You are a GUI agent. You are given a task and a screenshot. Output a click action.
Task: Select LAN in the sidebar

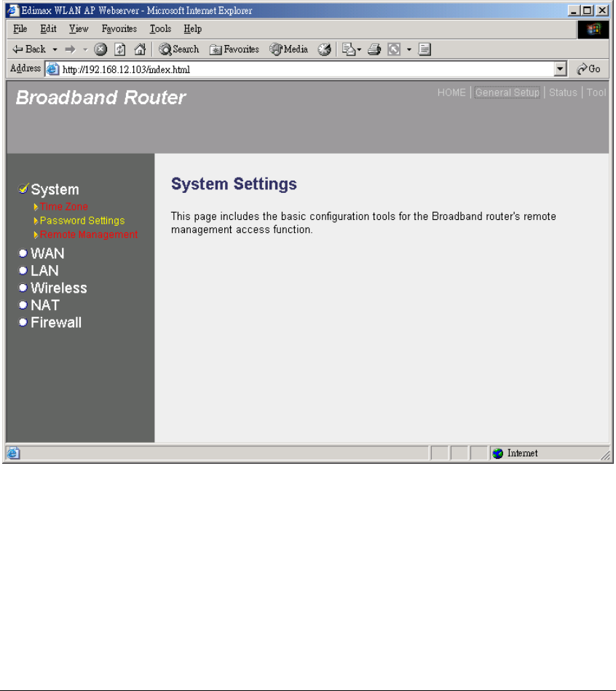pos(44,271)
